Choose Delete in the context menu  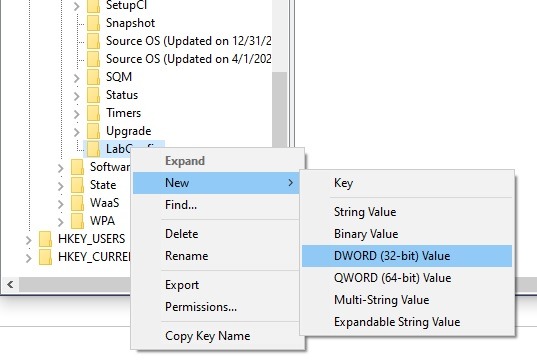tap(216, 234)
